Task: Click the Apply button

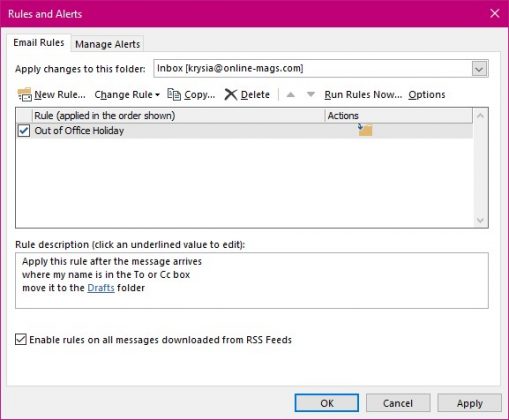Action: (469, 403)
